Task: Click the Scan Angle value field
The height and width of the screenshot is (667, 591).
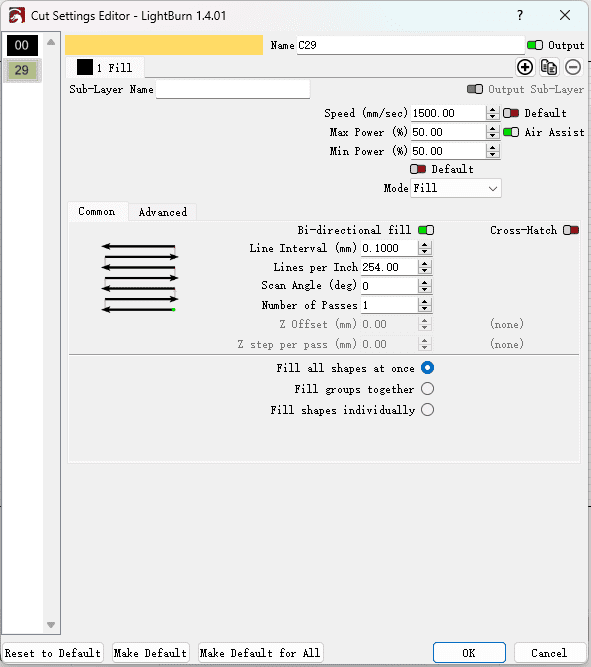Action: click(389, 286)
